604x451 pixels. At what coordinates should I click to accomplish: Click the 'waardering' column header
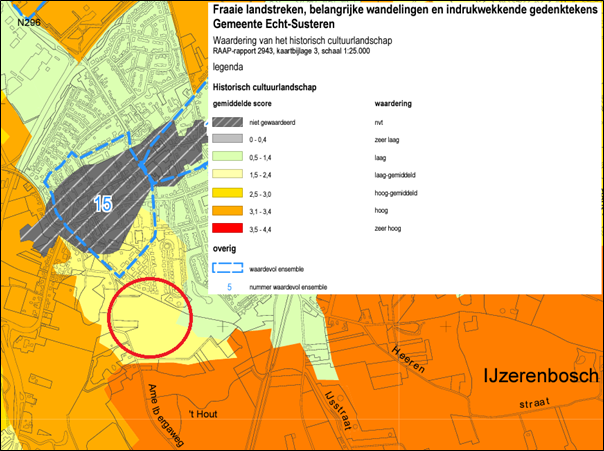coord(393,104)
